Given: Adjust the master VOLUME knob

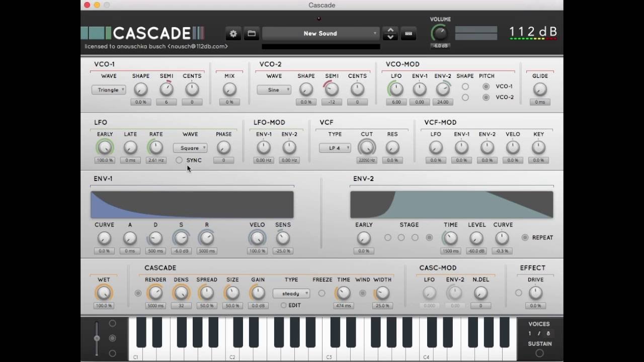Looking at the screenshot, I should 440,33.
